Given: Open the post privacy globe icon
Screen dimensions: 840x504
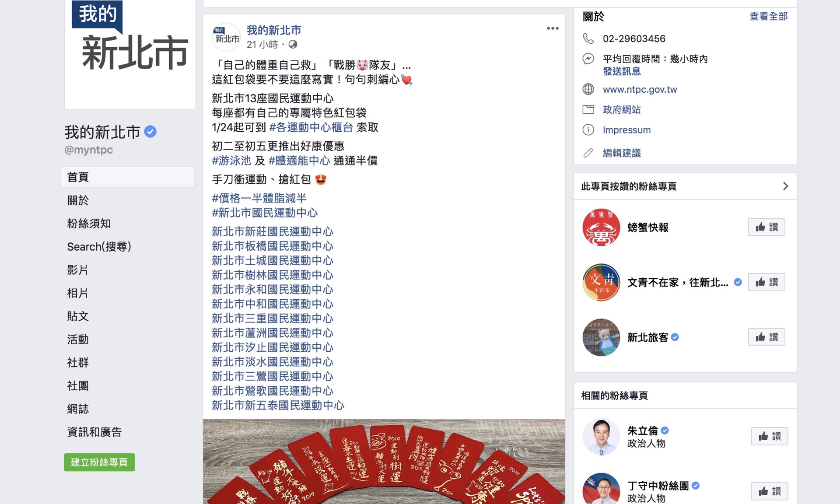Looking at the screenshot, I should [293, 44].
